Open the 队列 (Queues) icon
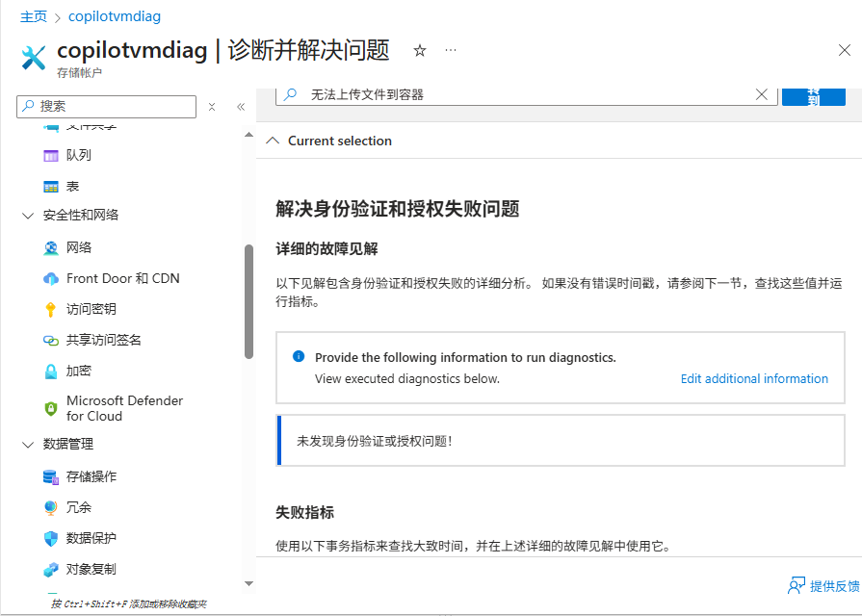Viewport: 862px width, 616px height. (51, 156)
